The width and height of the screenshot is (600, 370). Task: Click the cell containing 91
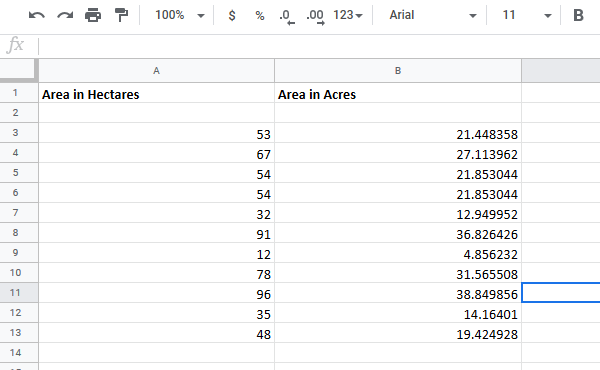point(157,233)
